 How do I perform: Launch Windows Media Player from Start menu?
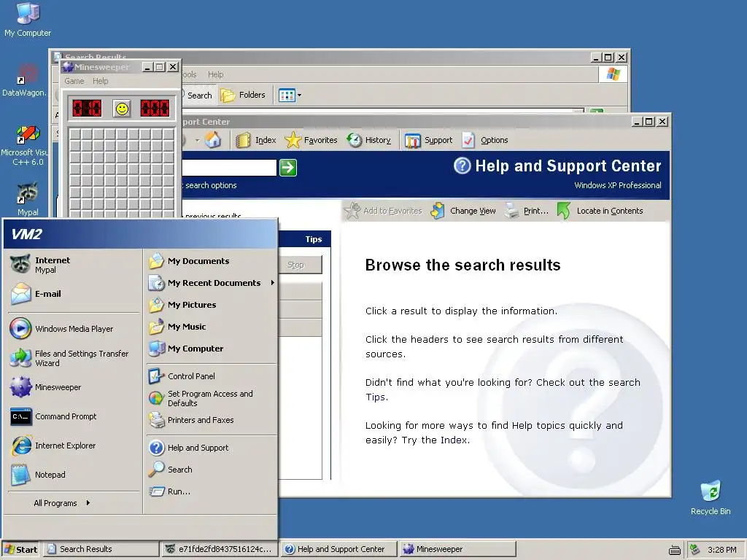pyautogui.click(x=74, y=329)
